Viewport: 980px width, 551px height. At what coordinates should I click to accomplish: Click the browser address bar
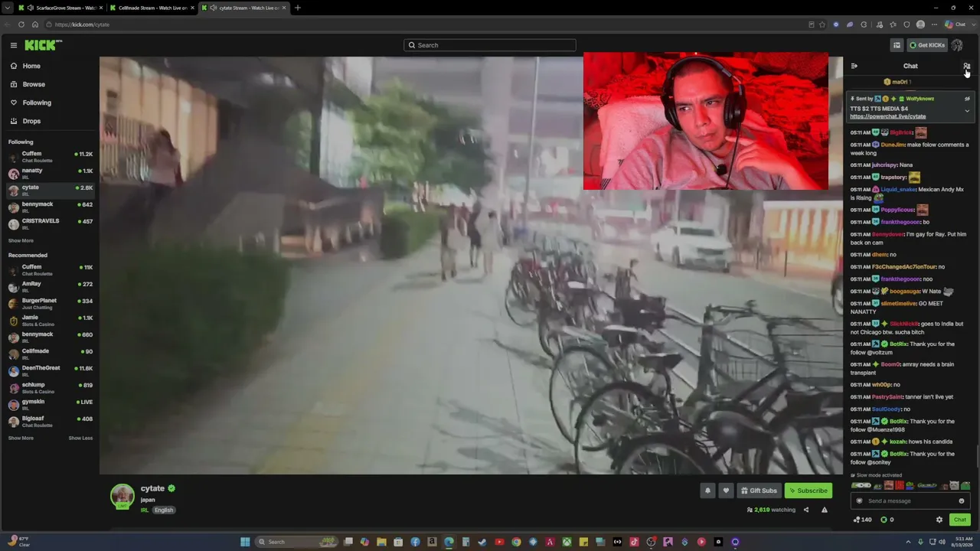tap(429, 24)
